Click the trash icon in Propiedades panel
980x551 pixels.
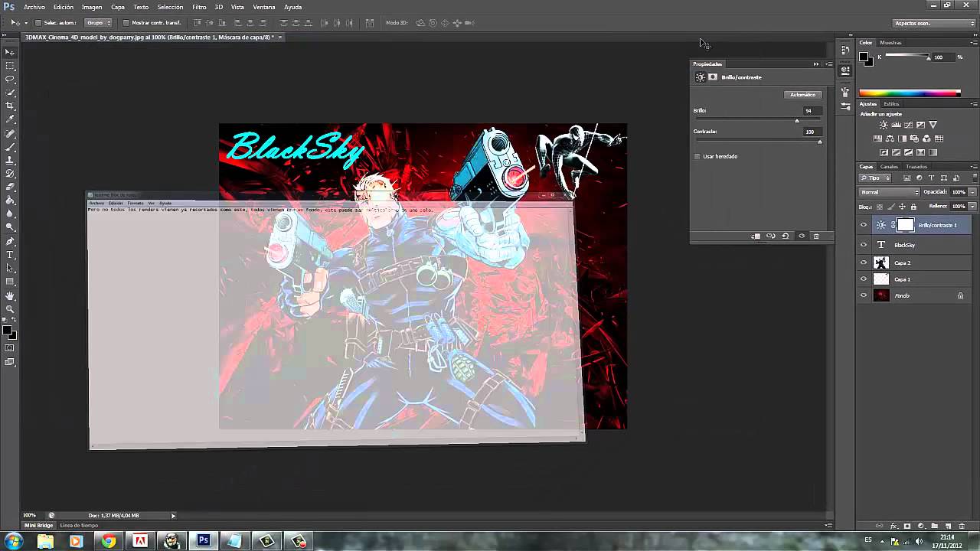tap(816, 236)
